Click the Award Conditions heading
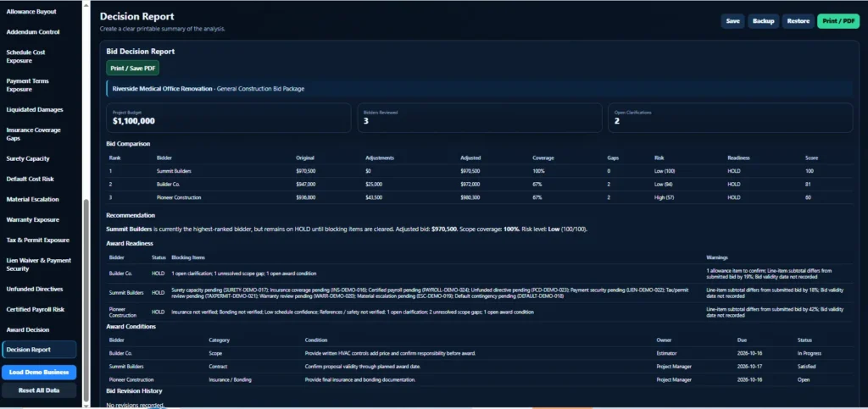868x409 pixels. pos(131,327)
